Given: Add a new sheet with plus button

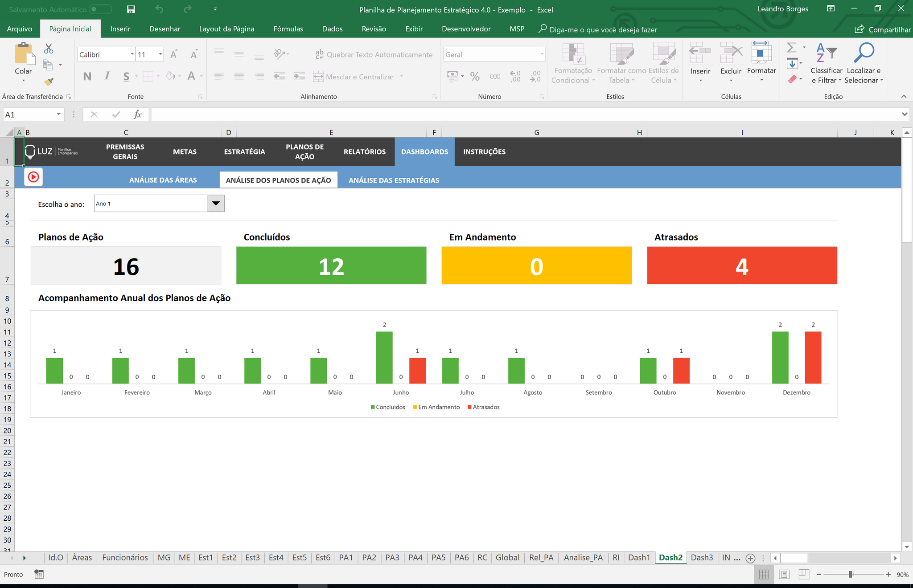Looking at the screenshot, I should pyautogui.click(x=750, y=558).
